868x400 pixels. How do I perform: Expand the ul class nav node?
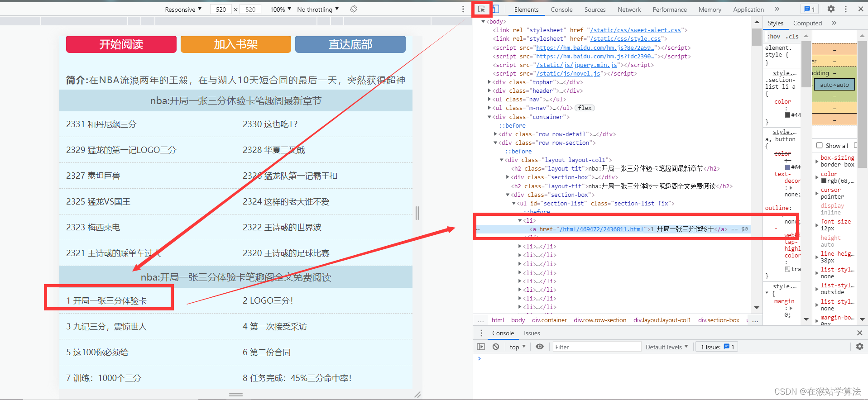coord(489,99)
